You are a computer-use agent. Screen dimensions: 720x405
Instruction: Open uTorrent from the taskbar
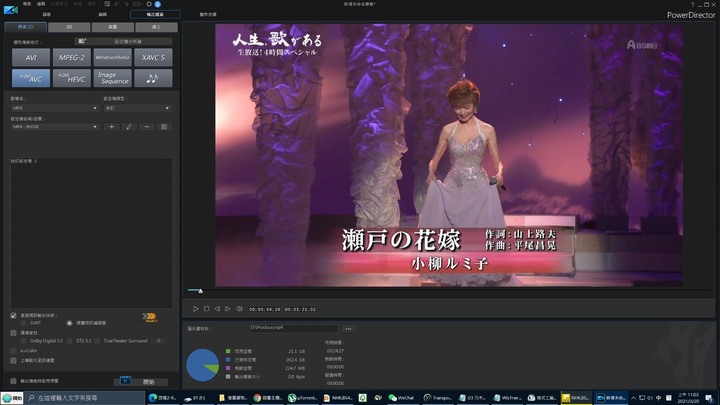pyautogui.click(x=302, y=398)
